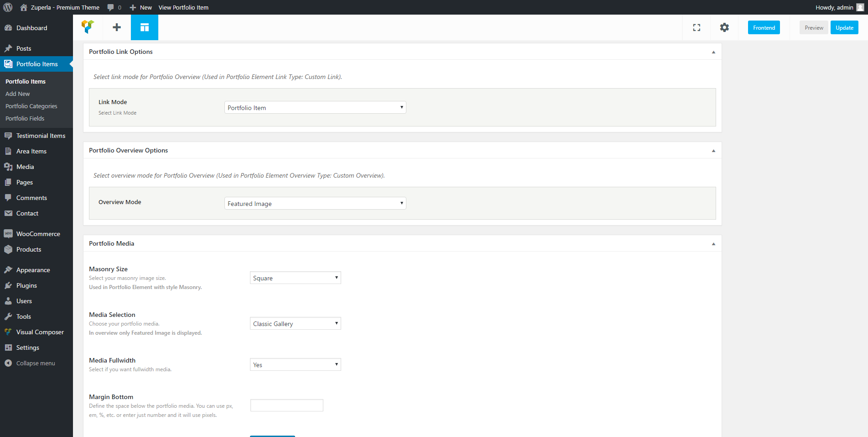
Task: Open the Appearance menu label
Action: 33,270
